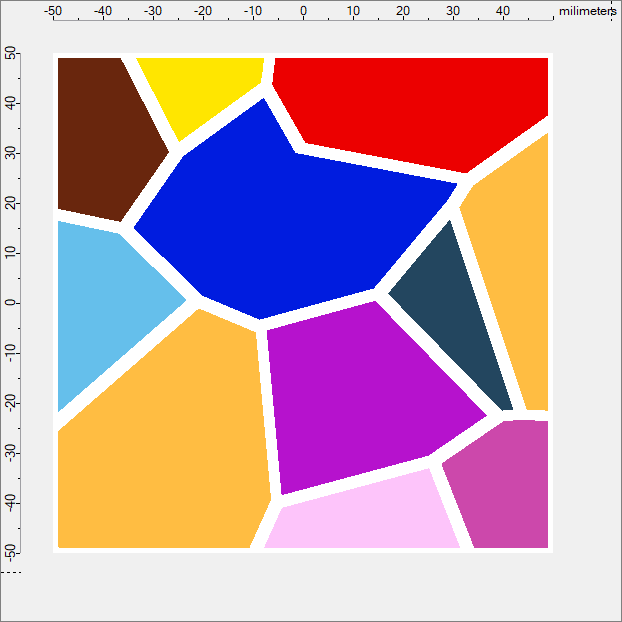Click the 20 mark on horizontal ruler
Screen dimensions: 622x622
coord(403,11)
